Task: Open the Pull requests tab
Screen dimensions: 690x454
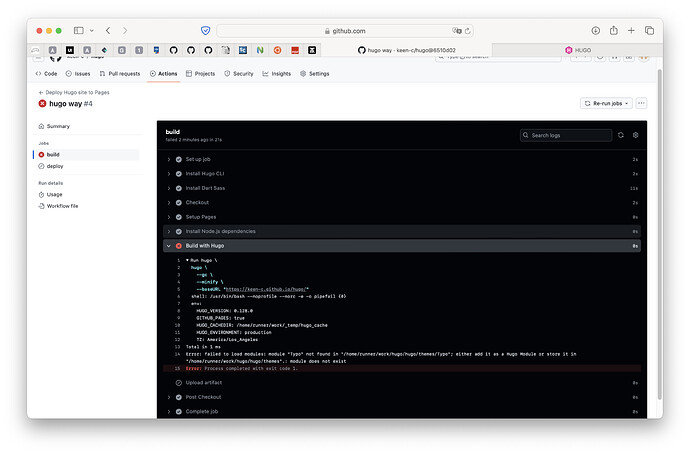Action: (x=120, y=74)
